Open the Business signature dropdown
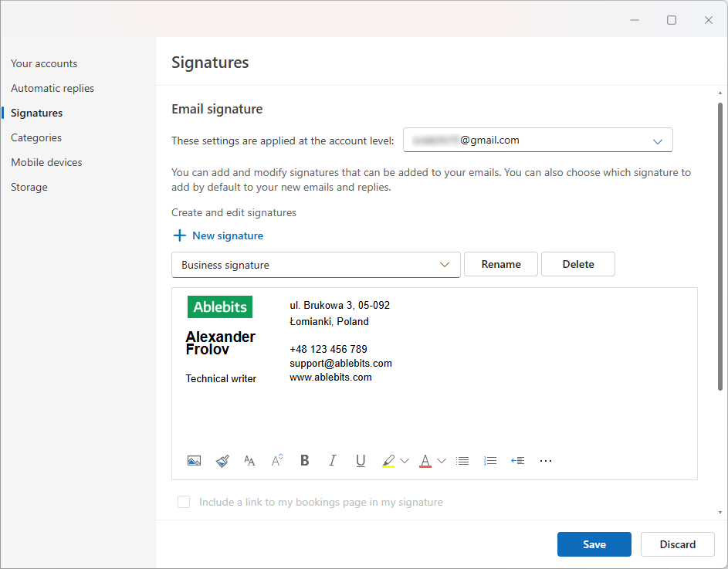Image resolution: width=728 pixels, height=569 pixels. tap(316, 265)
